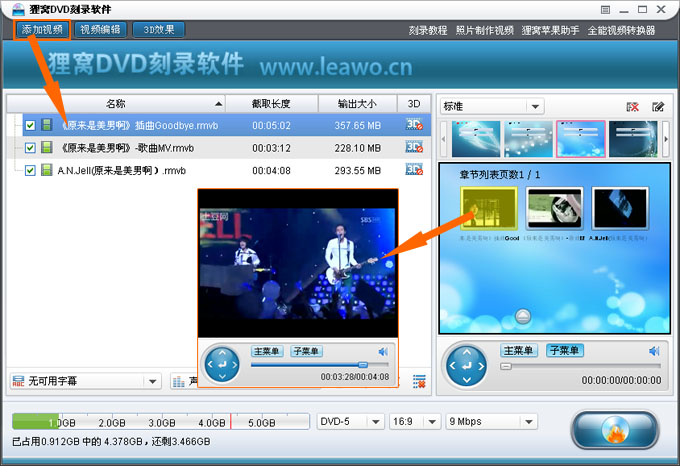The width and height of the screenshot is (680, 466).
Task: Click the 3D column header
Action: click(414, 104)
